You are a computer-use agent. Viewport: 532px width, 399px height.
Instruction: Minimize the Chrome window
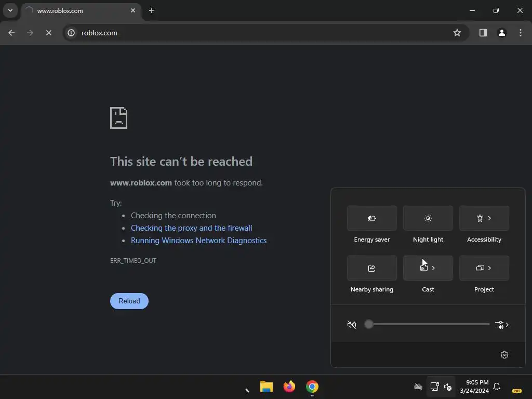tap(472, 11)
